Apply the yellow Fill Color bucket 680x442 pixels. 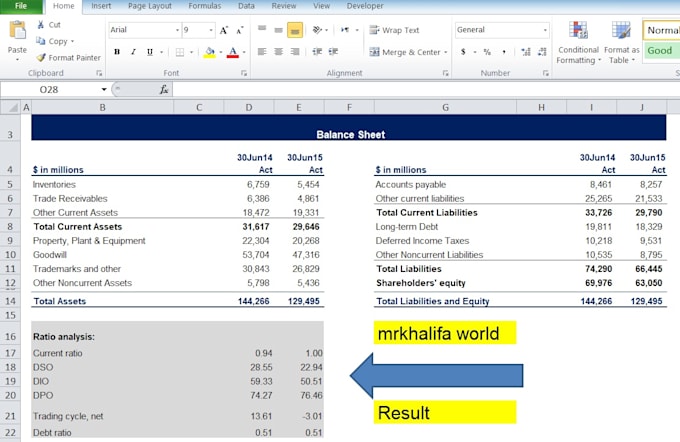point(209,52)
